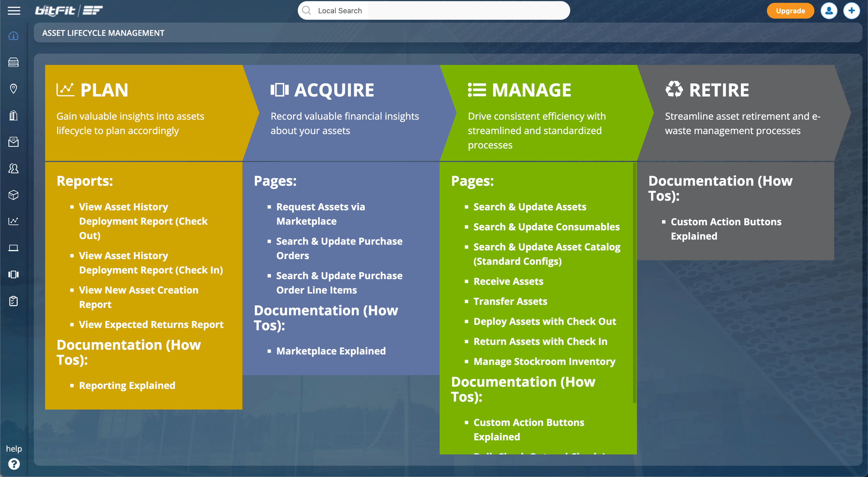Image resolution: width=868 pixels, height=477 pixels.
Task: Open the hamburger navigation menu
Action: (x=14, y=11)
